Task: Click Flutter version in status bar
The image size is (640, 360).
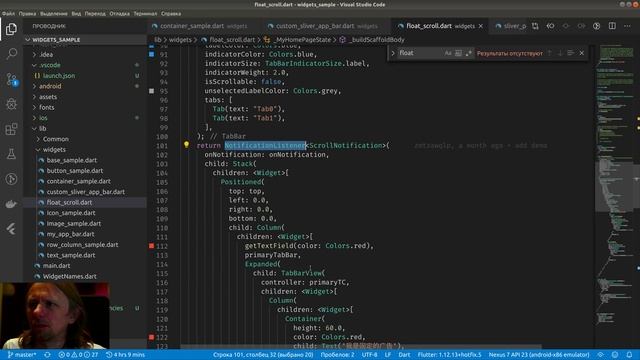Action: tap(449, 355)
